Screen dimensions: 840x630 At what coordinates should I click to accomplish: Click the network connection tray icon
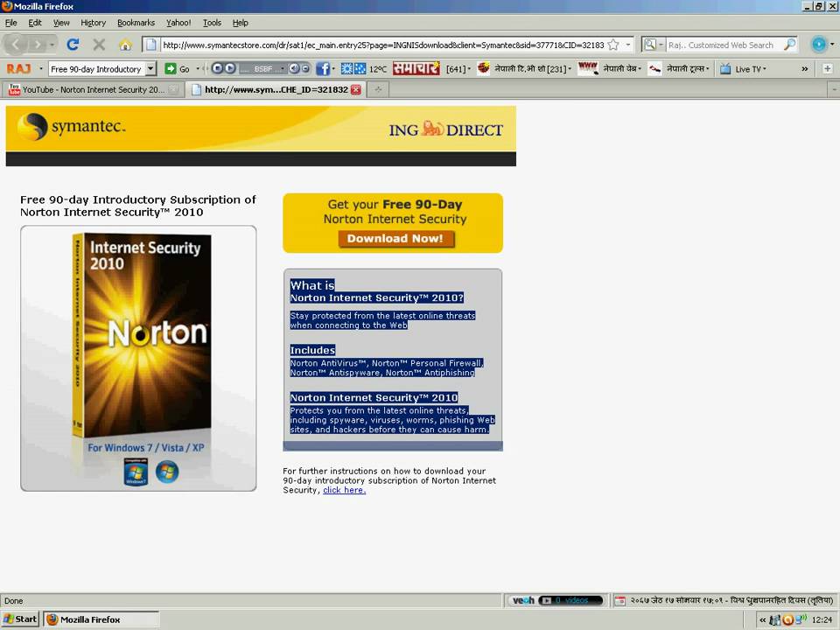[x=801, y=619]
